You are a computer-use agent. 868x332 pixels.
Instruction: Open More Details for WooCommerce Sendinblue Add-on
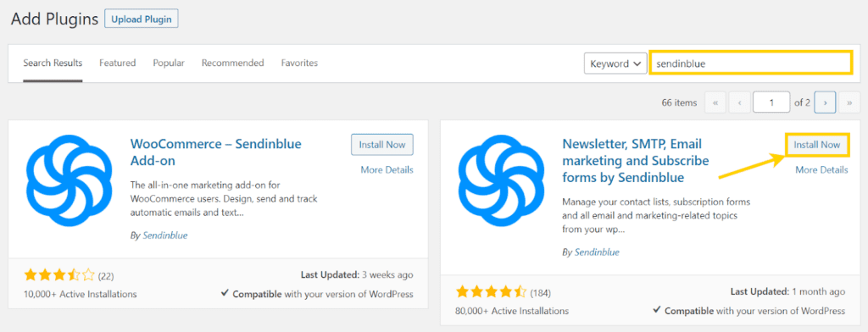point(387,170)
